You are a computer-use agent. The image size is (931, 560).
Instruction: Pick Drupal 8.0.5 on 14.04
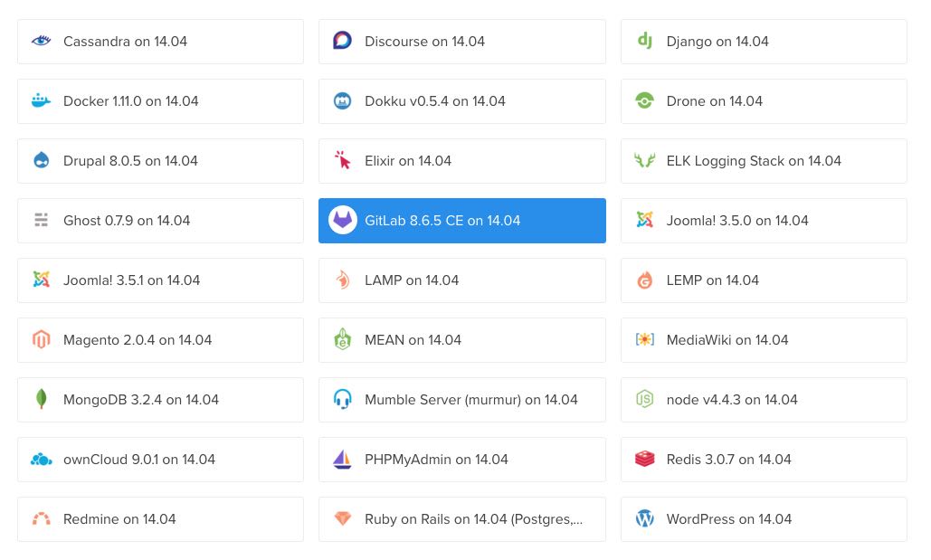tap(160, 161)
